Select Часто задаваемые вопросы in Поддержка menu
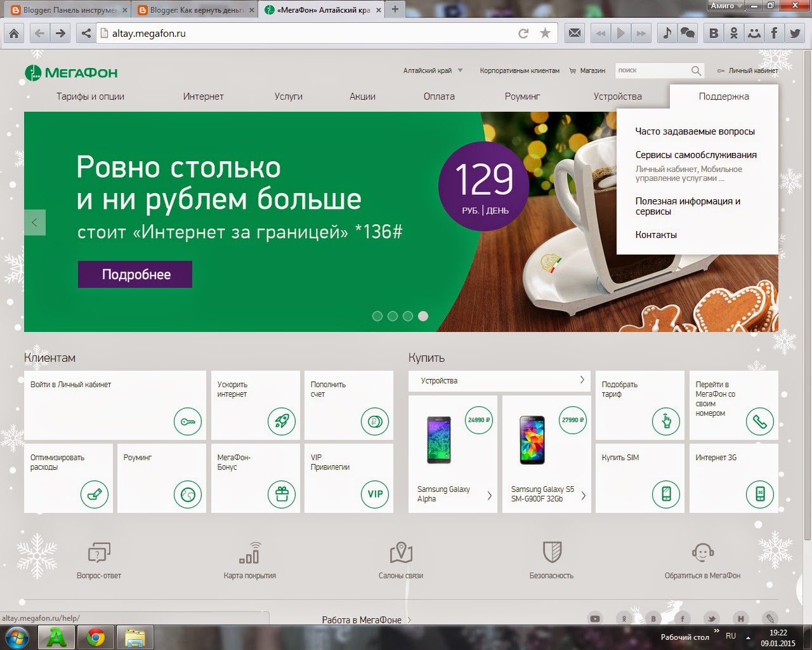Image resolution: width=812 pixels, height=650 pixels. tap(695, 131)
